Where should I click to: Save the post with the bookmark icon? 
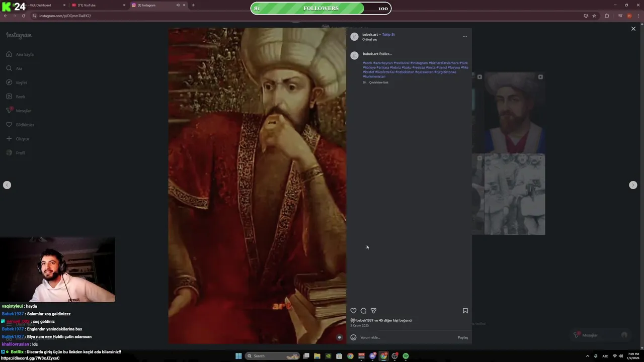(465, 311)
